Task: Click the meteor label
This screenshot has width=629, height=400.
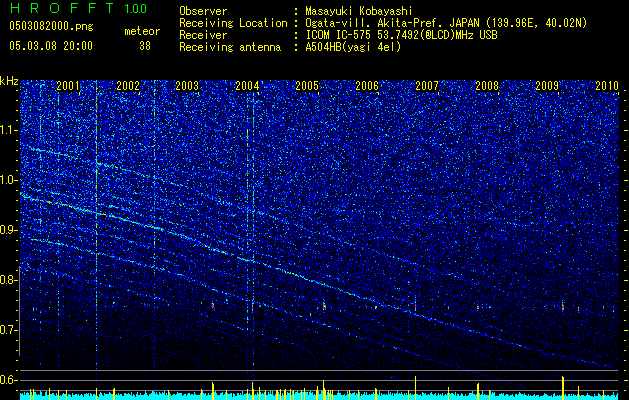Action: tap(142, 31)
